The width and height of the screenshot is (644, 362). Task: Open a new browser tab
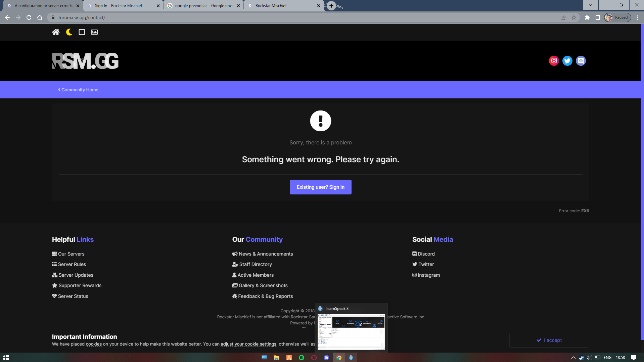coord(331,6)
